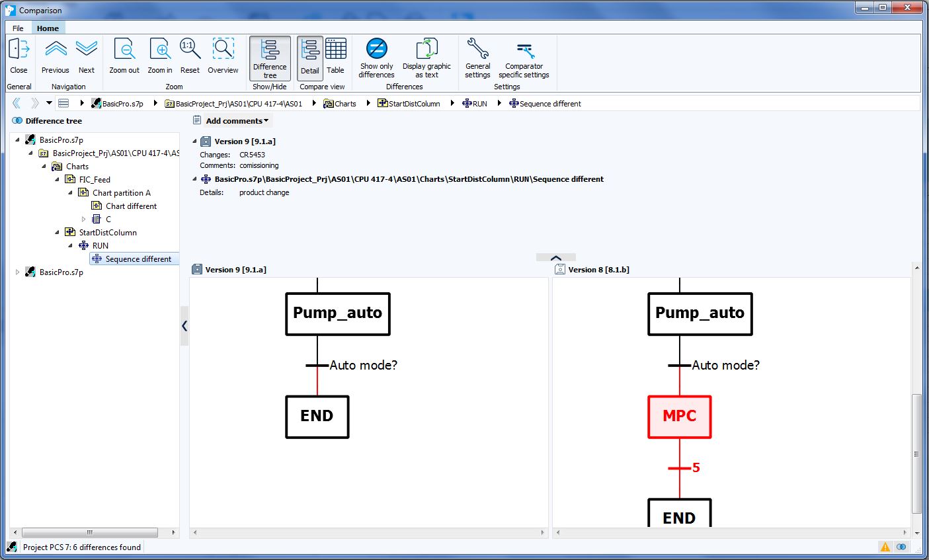Screen dimensions: 929x560
Task: Switch to Table compare view
Action: pyautogui.click(x=335, y=56)
